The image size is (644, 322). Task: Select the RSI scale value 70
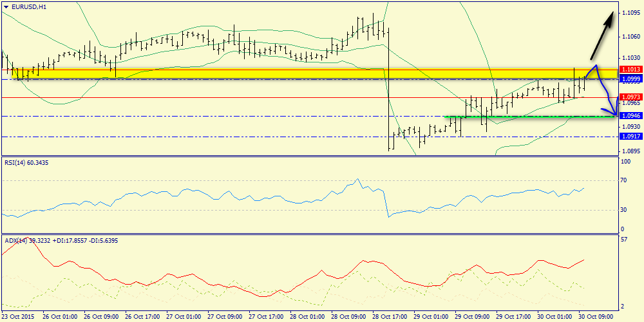point(624,180)
